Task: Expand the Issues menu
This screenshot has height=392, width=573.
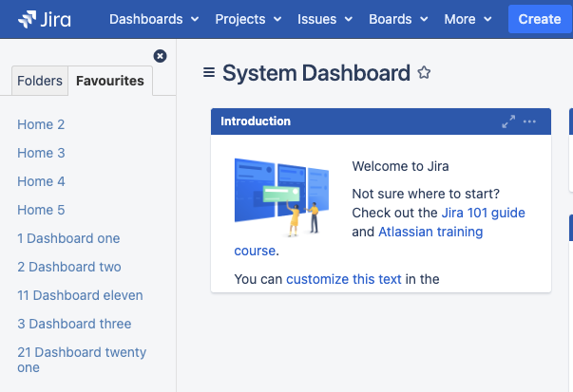Action: [325, 19]
